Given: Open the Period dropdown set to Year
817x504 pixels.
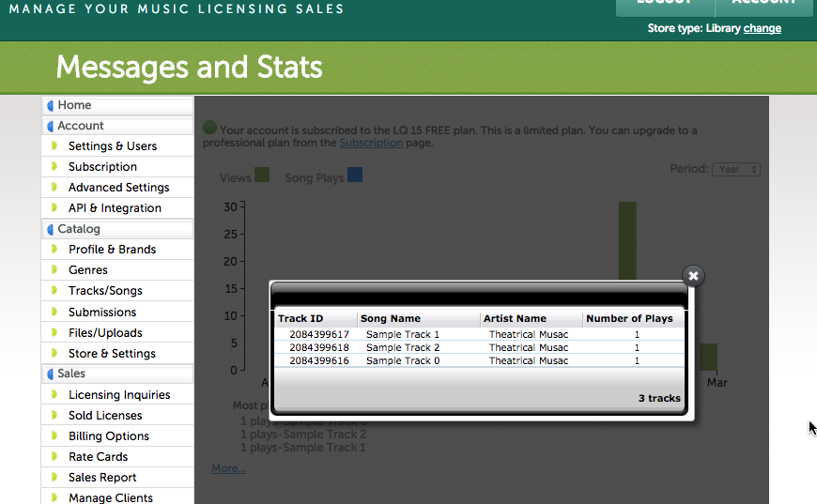Looking at the screenshot, I should [x=735, y=170].
